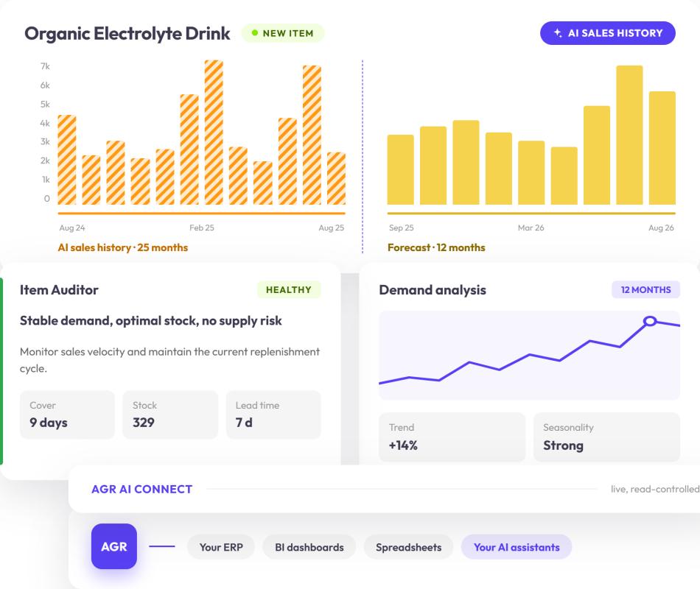Click the 12 MONTHS period badge
The image size is (700, 589).
645,289
